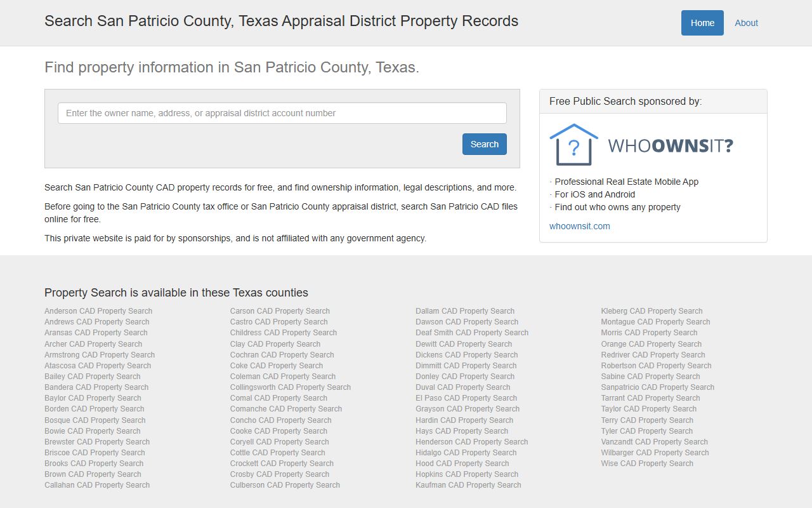Open Cooke CAD Property Search
The width and height of the screenshot is (812, 508).
click(x=278, y=431)
